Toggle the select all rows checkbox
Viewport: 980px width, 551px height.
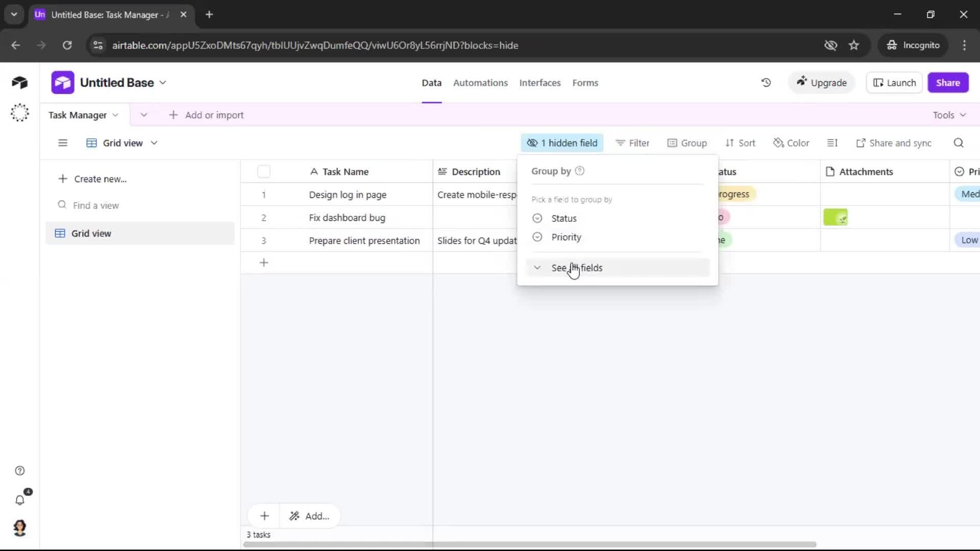click(x=264, y=171)
